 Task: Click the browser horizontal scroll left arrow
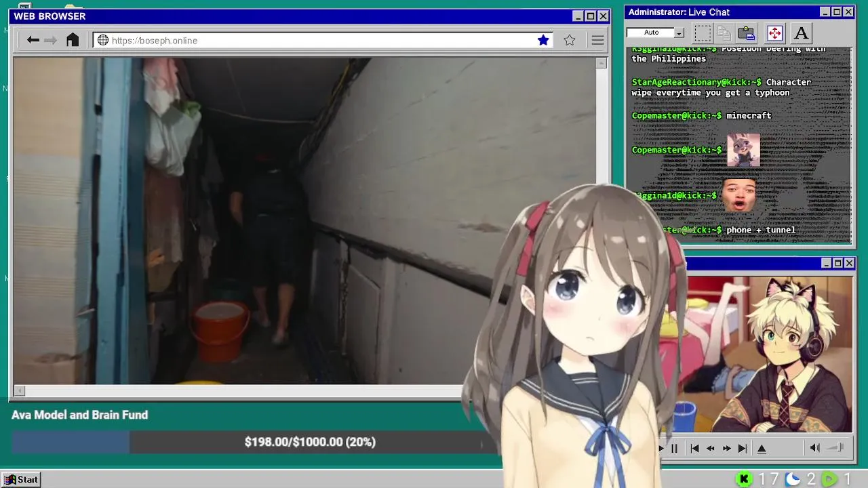tap(19, 390)
